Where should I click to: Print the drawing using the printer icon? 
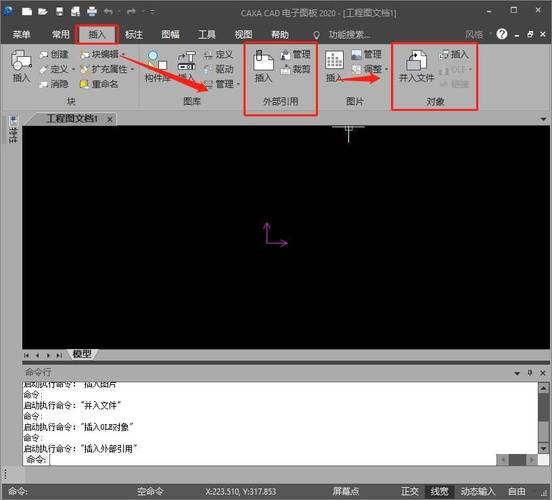point(92,12)
